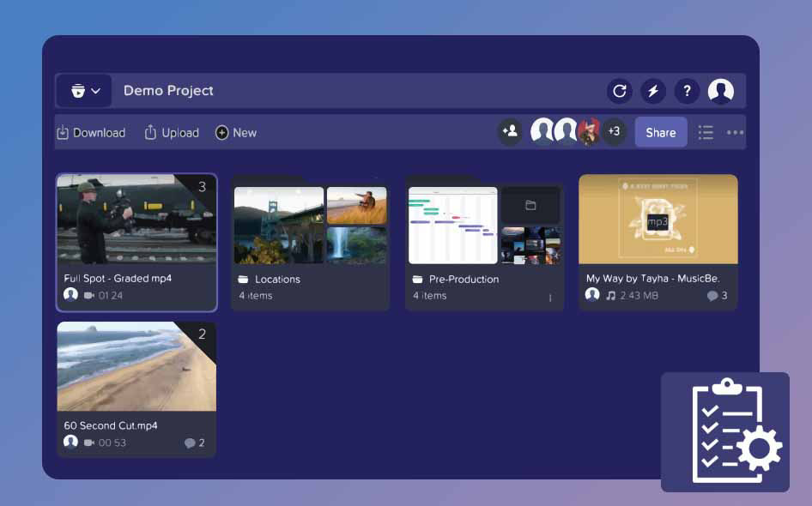The width and height of the screenshot is (812, 506).
Task: Open the help question mark icon
Action: pos(687,91)
